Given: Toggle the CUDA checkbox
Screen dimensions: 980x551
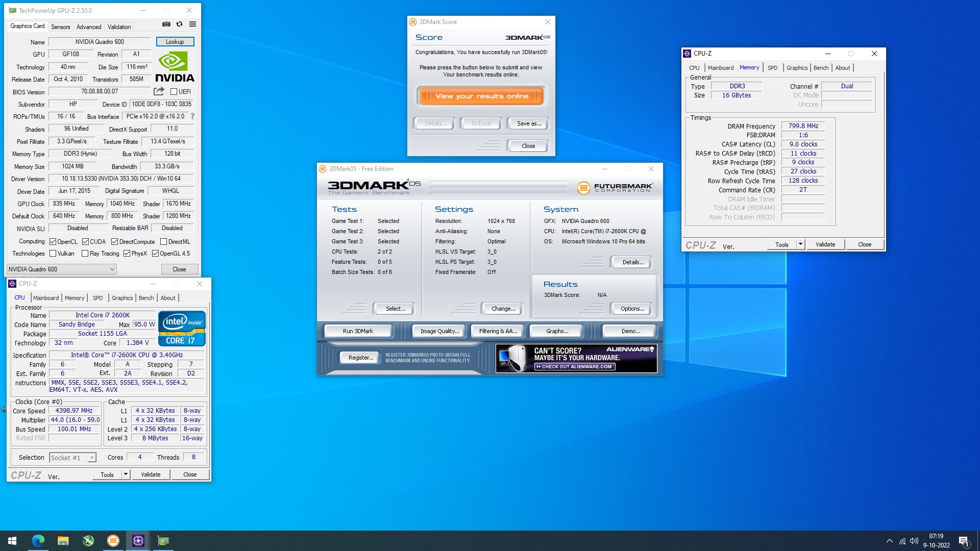Looking at the screenshot, I should click(85, 242).
